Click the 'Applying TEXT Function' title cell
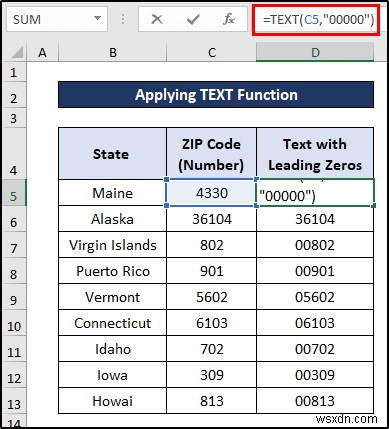Viewport: 389px width, 429px height. click(x=216, y=95)
